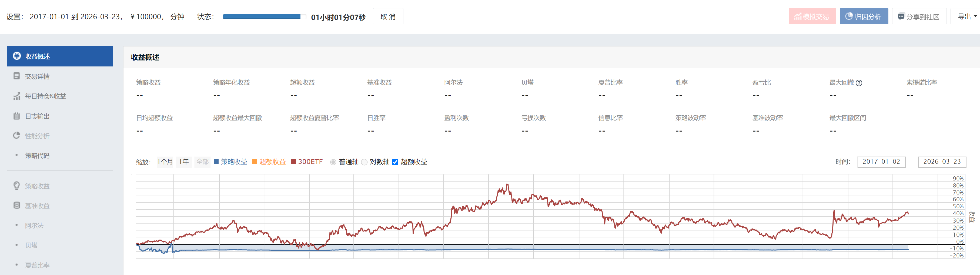Open the 导出 dropdown menu
The image size is (980, 275).
point(966,16)
